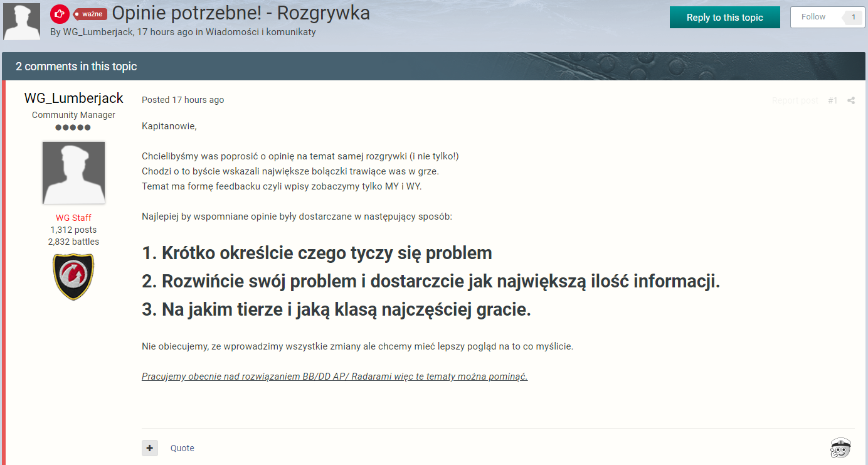The height and width of the screenshot is (465, 868).
Task: Open the follower count showing 1
Action: point(853,17)
